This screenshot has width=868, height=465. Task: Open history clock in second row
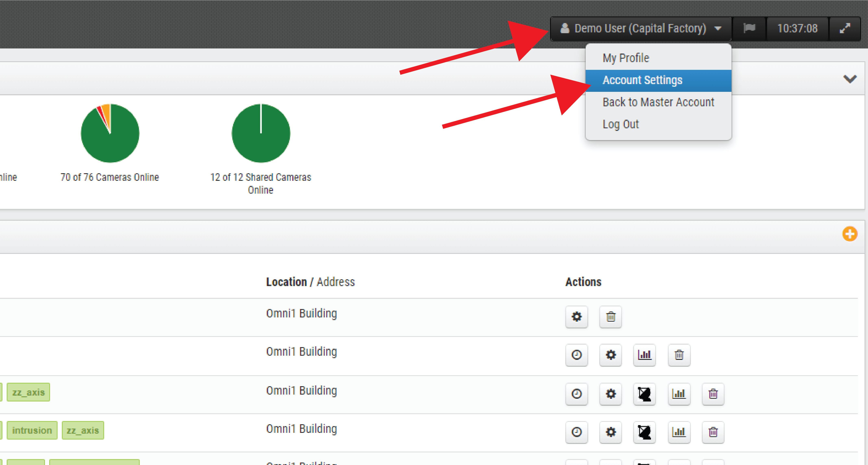[x=576, y=355]
